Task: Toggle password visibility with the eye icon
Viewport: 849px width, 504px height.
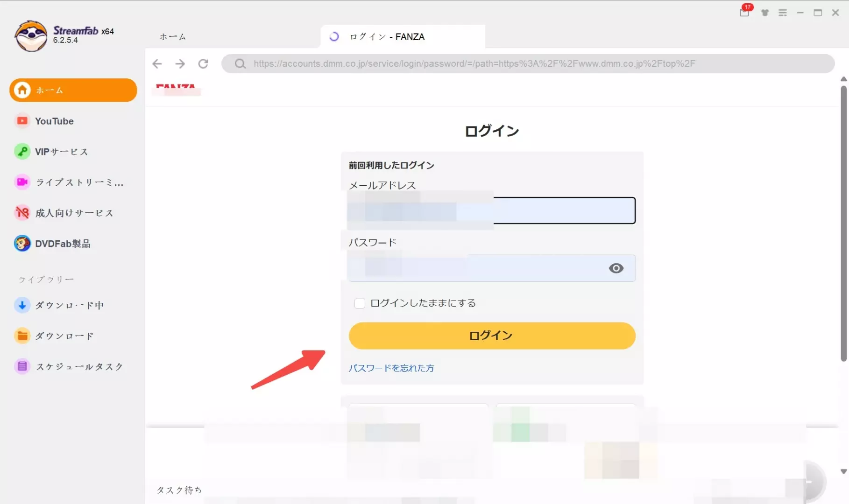Action: [x=616, y=268]
